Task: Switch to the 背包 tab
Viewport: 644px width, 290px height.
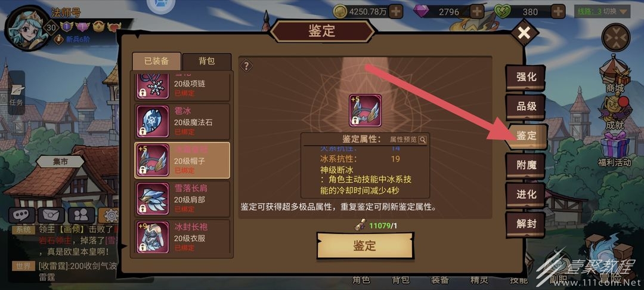Action: pos(206,61)
